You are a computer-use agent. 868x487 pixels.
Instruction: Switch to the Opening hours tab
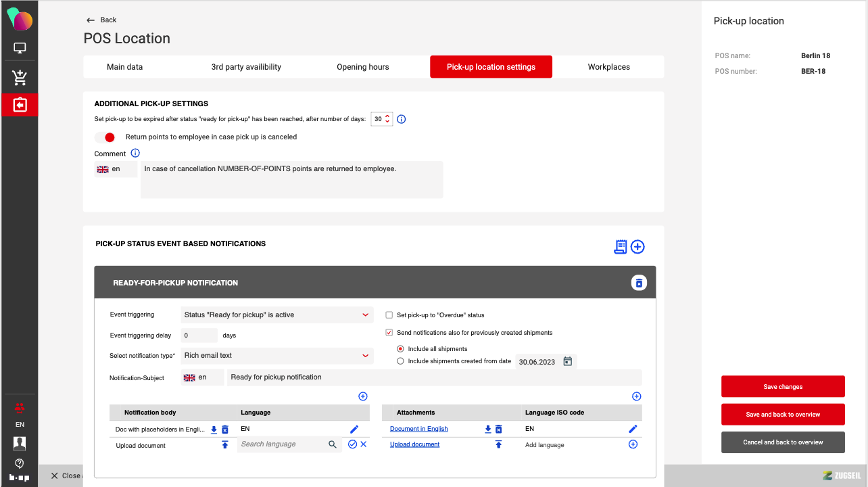pos(362,67)
